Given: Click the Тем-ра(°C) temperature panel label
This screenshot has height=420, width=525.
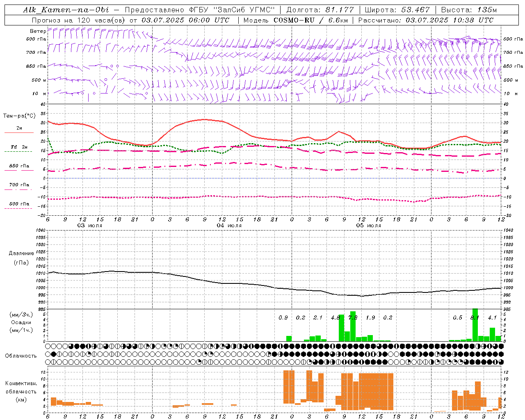Looking at the screenshot, I should pyautogui.click(x=19, y=116).
